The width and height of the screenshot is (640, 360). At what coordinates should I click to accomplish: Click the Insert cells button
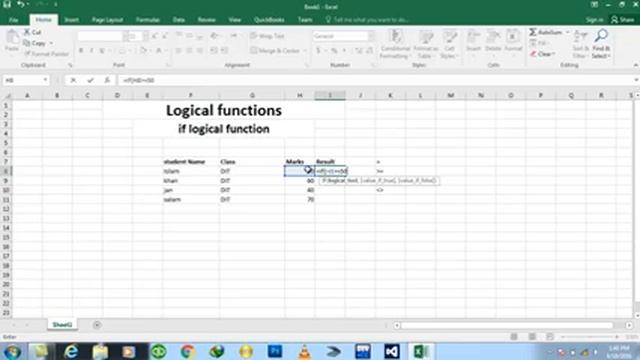(473, 42)
